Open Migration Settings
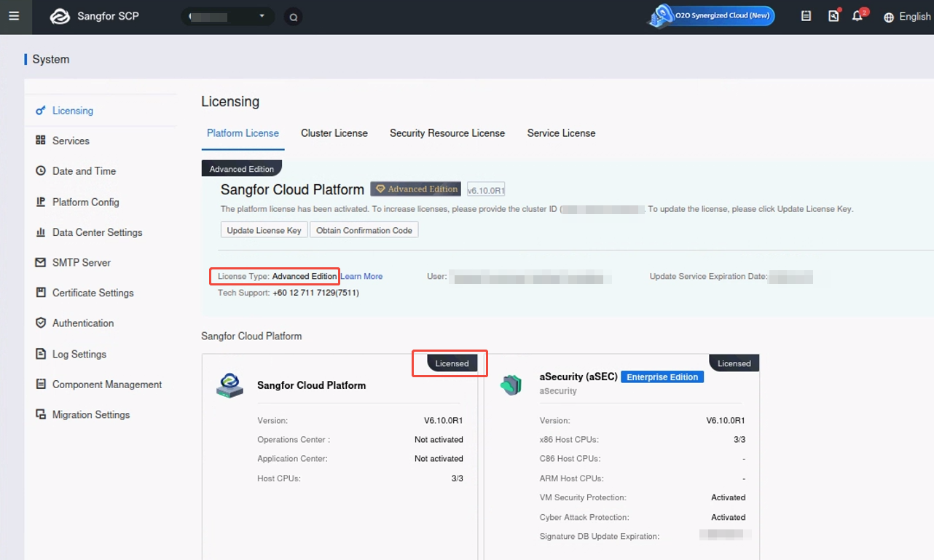Image resolution: width=934 pixels, height=560 pixels. (92, 414)
